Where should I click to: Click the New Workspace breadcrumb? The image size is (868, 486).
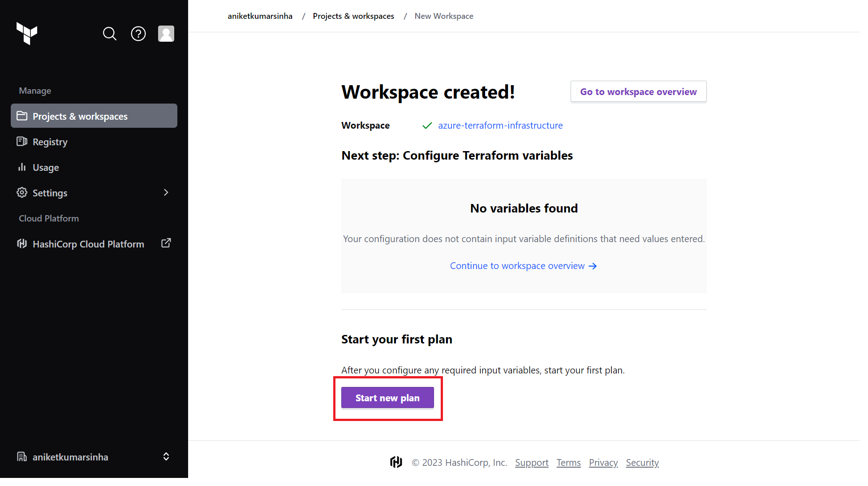(444, 16)
